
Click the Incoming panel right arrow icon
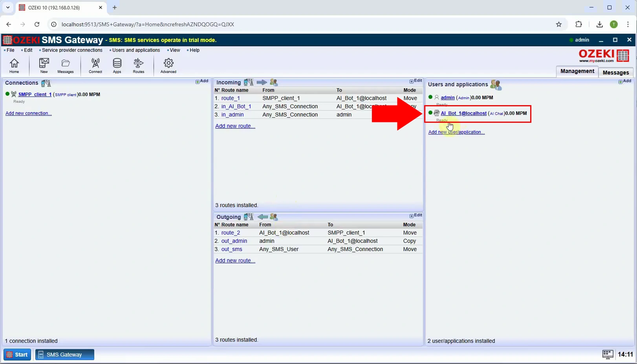coord(262,82)
